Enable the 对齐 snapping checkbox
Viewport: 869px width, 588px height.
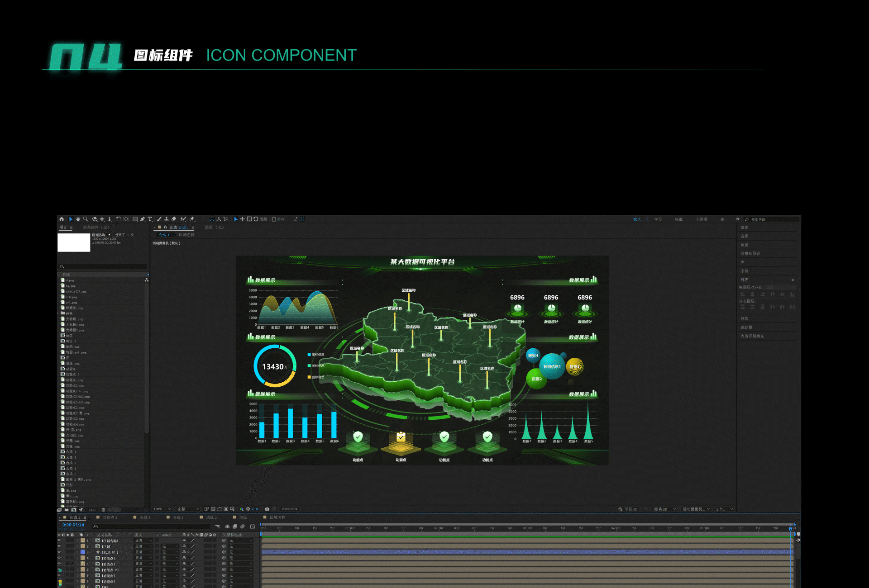tap(274, 219)
